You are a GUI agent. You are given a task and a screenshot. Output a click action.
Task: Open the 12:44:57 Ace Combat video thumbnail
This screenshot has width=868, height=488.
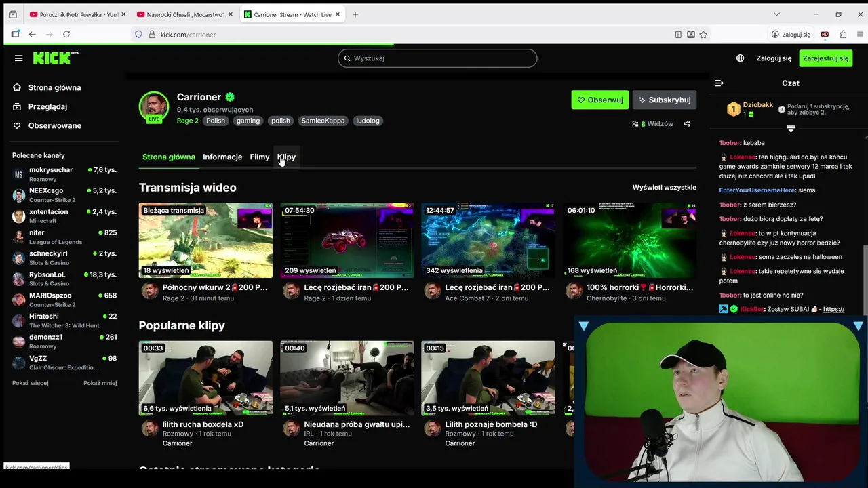tap(488, 241)
